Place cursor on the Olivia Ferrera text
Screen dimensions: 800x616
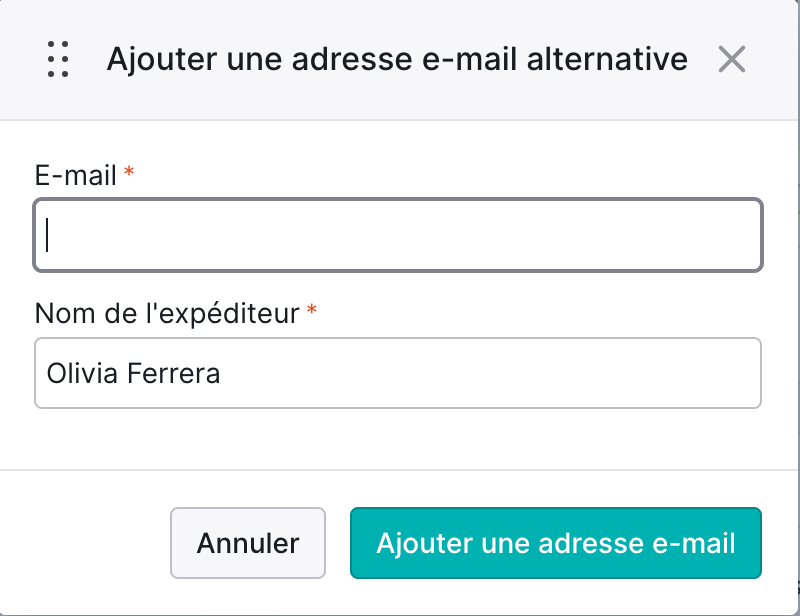[133, 373]
